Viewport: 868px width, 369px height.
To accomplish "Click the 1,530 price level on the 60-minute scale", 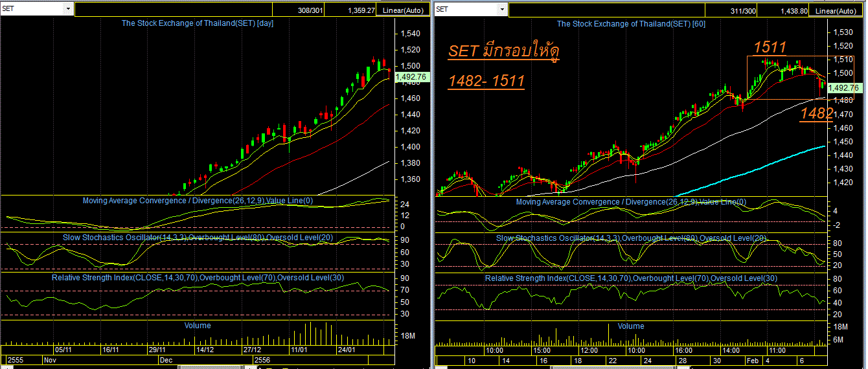I will [x=844, y=32].
